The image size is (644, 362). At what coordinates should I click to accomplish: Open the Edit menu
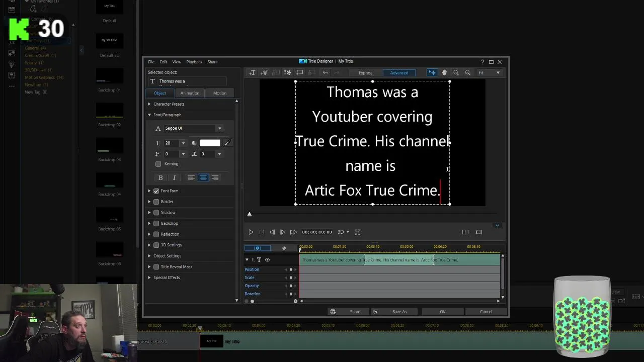point(164,62)
